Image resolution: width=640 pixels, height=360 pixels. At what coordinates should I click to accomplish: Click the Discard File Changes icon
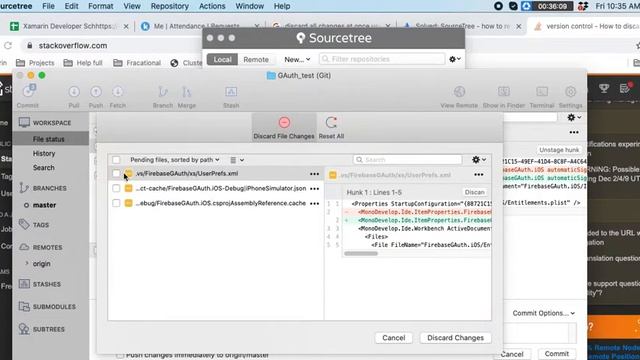(x=284, y=122)
